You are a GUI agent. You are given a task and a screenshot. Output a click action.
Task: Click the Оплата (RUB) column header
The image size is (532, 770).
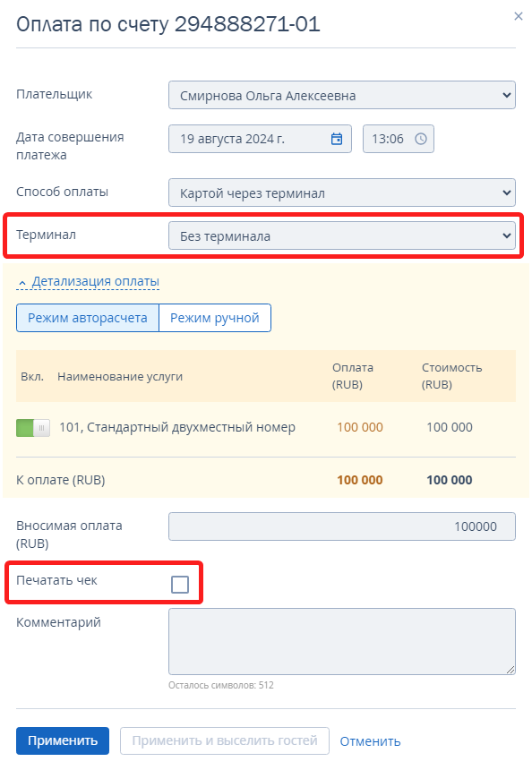pyautogui.click(x=353, y=376)
